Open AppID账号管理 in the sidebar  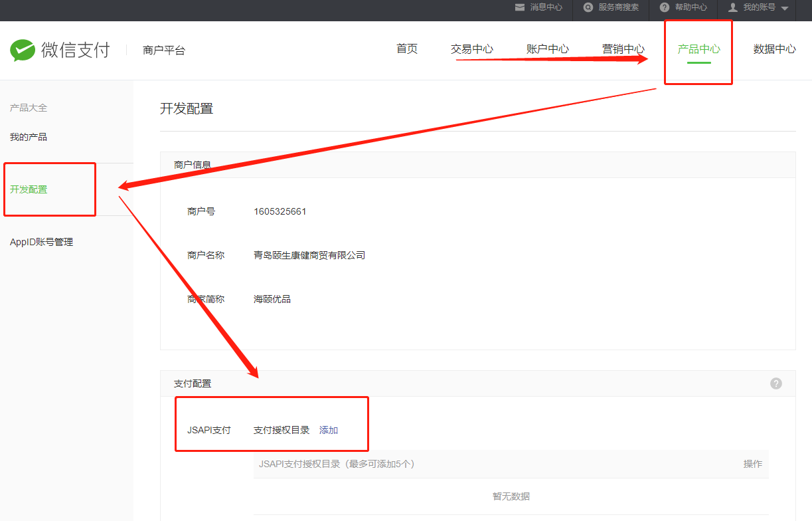41,242
